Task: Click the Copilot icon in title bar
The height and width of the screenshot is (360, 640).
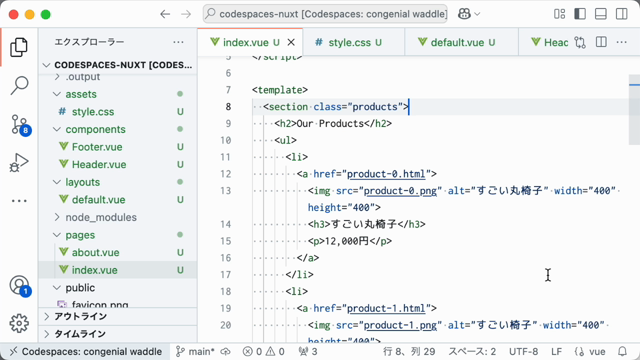Action: point(464,14)
